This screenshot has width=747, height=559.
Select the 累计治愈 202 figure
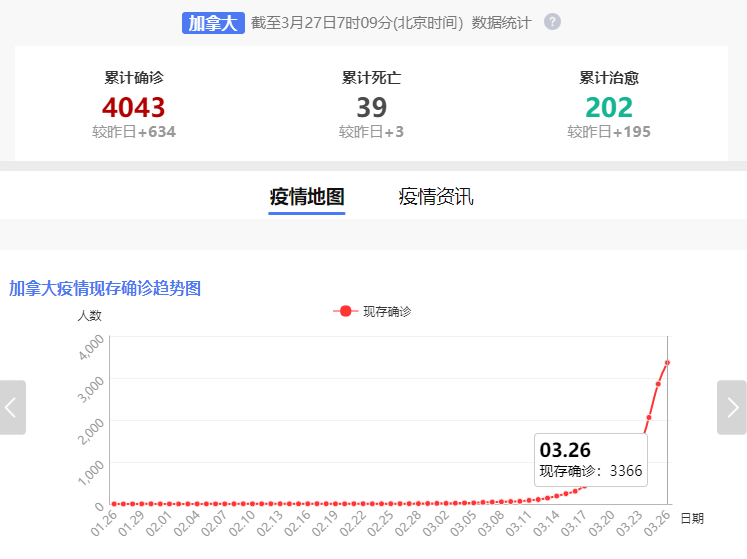point(609,107)
